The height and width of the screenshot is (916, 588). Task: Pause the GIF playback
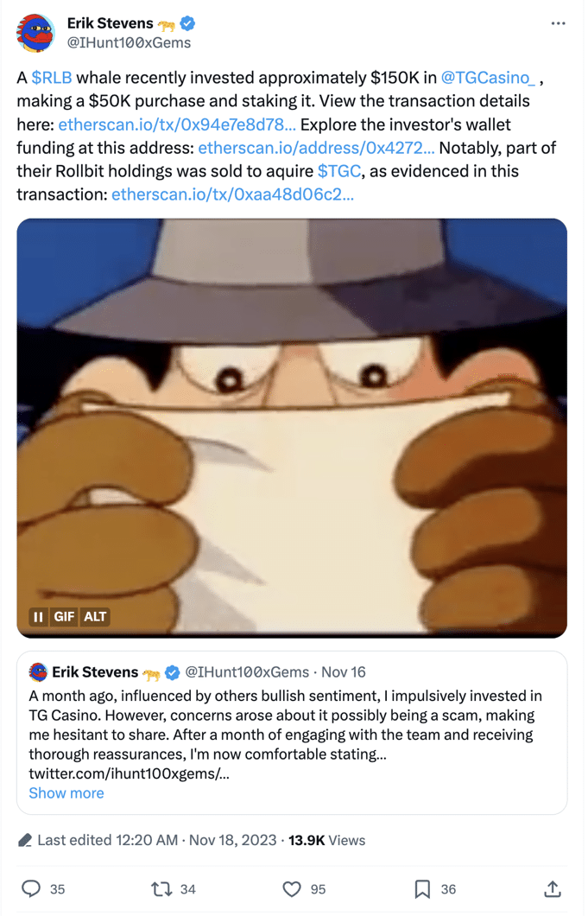pos(39,617)
